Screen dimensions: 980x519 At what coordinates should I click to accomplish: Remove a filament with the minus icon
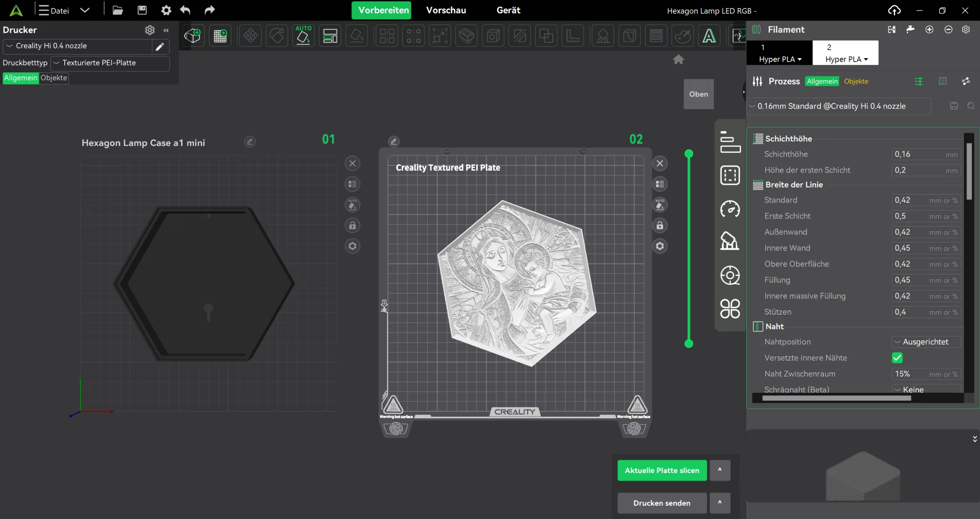coord(948,29)
